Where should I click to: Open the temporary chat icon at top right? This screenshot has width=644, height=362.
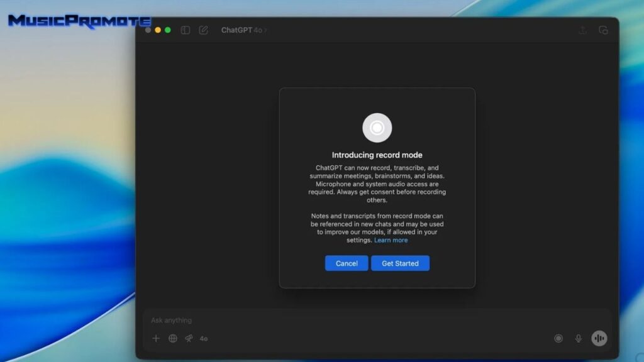603,30
